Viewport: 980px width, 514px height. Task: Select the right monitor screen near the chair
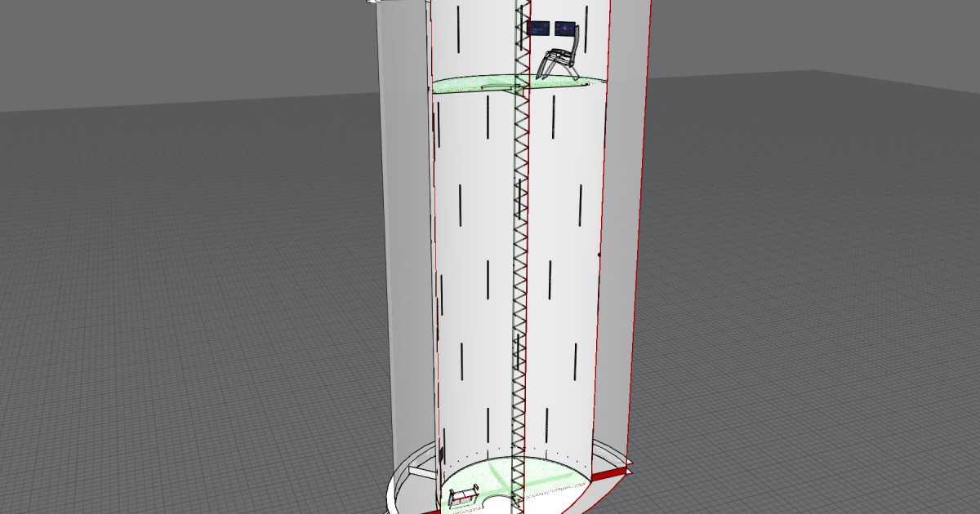click(564, 28)
